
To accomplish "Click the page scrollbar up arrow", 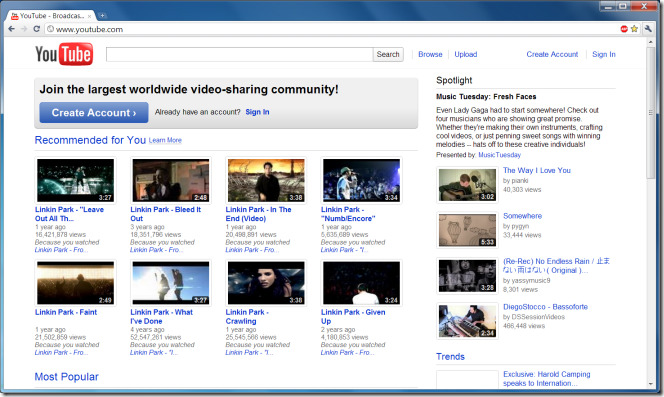I will coord(651,42).
